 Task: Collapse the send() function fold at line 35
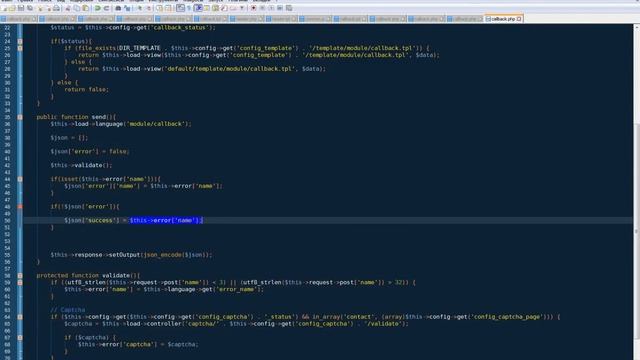point(20,117)
